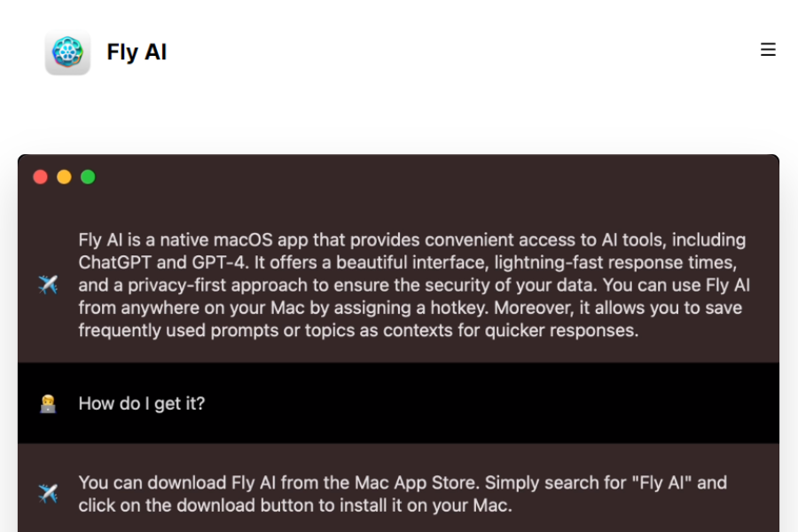The image size is (798, 532).
Task: Click the airplane icon next to the first AI response
Action: (49, 285)
